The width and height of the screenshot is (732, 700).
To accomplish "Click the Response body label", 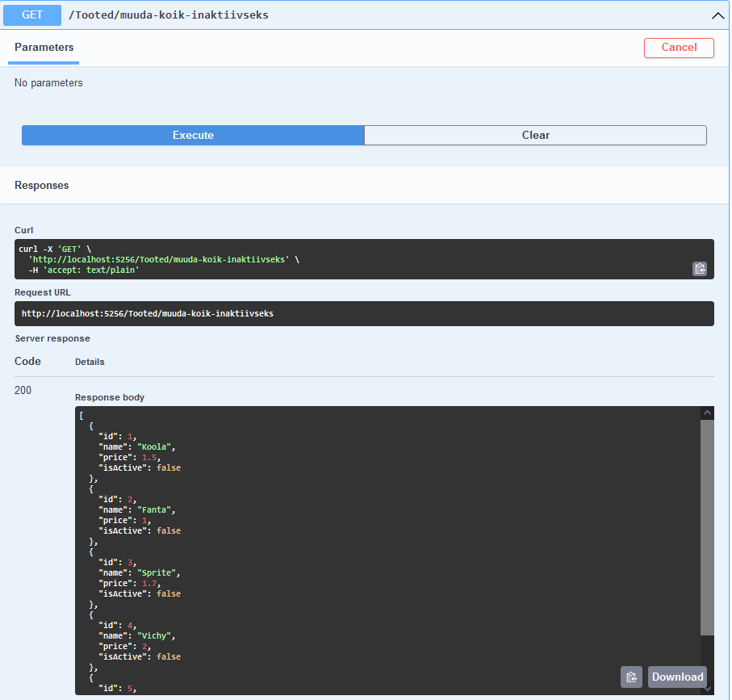I will click(110, 397).
